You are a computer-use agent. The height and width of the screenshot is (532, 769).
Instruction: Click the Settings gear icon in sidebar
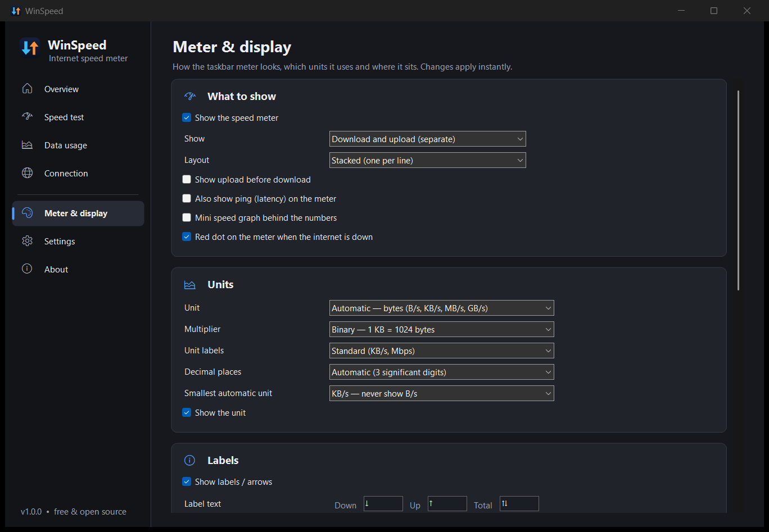click(27, 241)
